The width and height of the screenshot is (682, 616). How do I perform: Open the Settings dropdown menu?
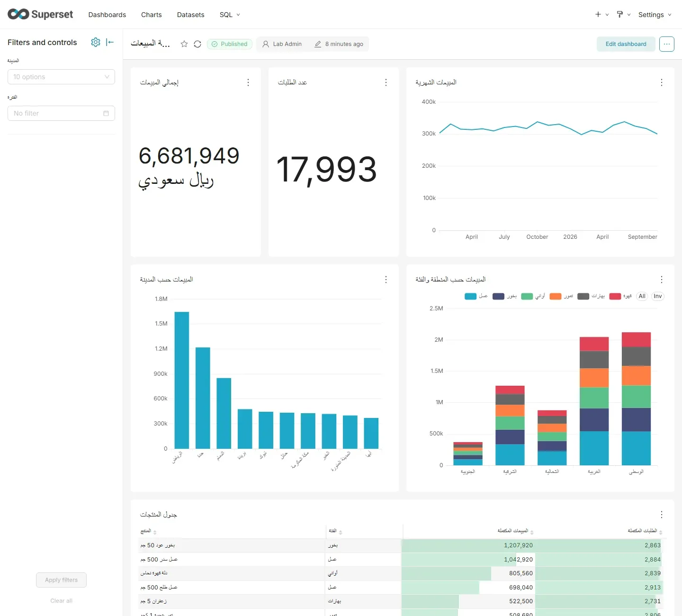pos(655,15)
